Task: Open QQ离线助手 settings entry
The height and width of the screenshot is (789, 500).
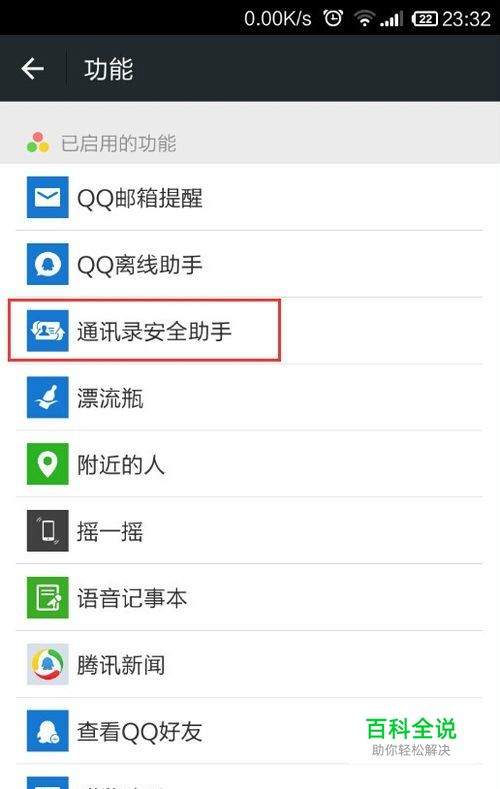Action: coord(249,264)
